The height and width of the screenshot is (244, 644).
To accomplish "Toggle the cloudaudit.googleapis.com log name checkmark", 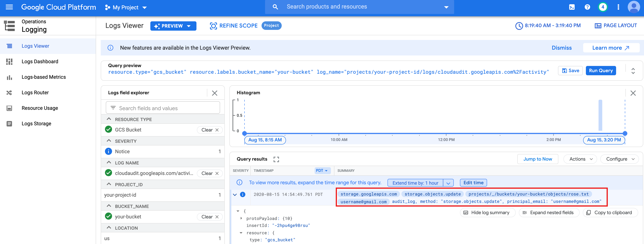I will click(x=108, y=173).
